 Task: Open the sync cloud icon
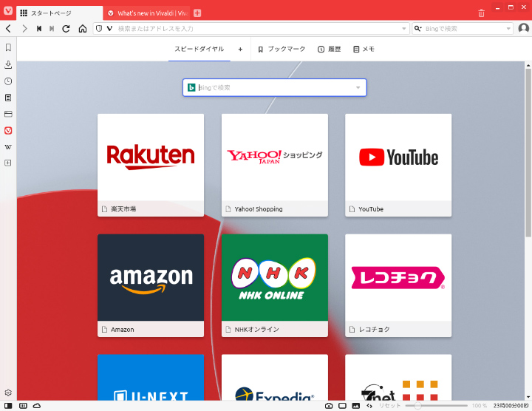(x=37, y=406)
